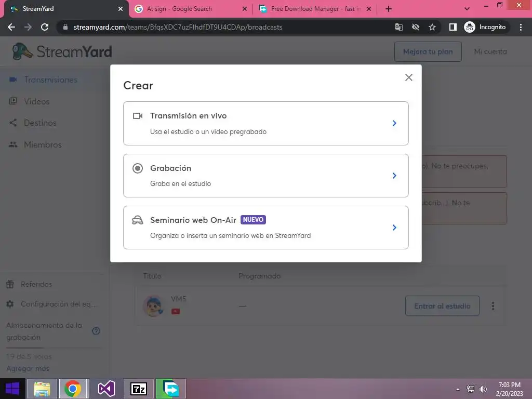Open File Explorer from the taskbar
This screenshot has height=399, width=532.
click(42, 389)
